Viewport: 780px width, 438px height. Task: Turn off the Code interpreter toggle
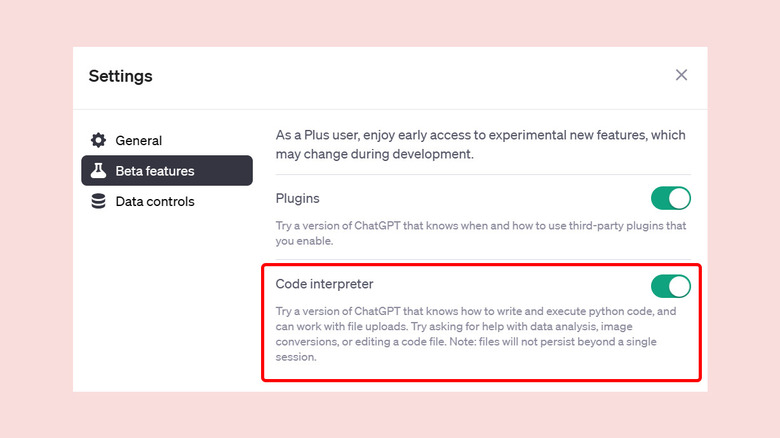point(670,287)
